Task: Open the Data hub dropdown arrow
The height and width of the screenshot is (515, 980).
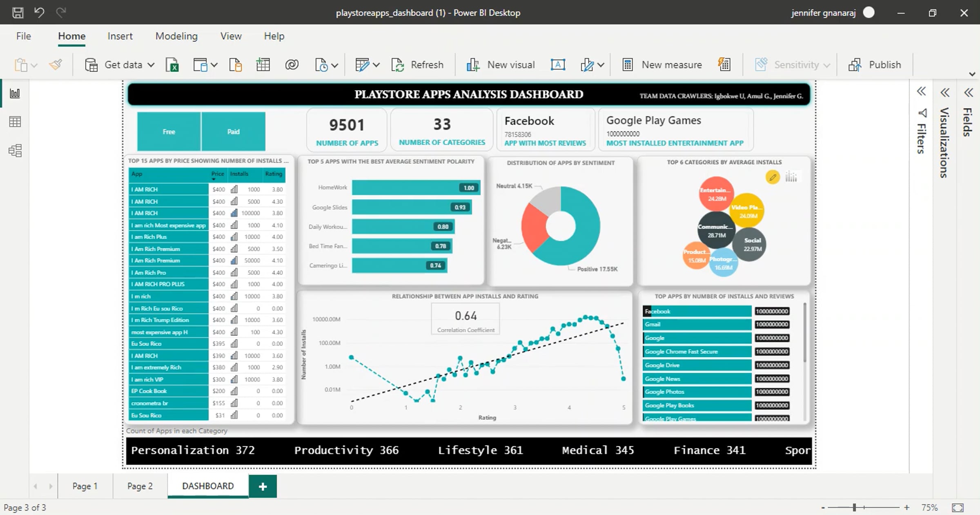Action: click(x=214, y=65)
